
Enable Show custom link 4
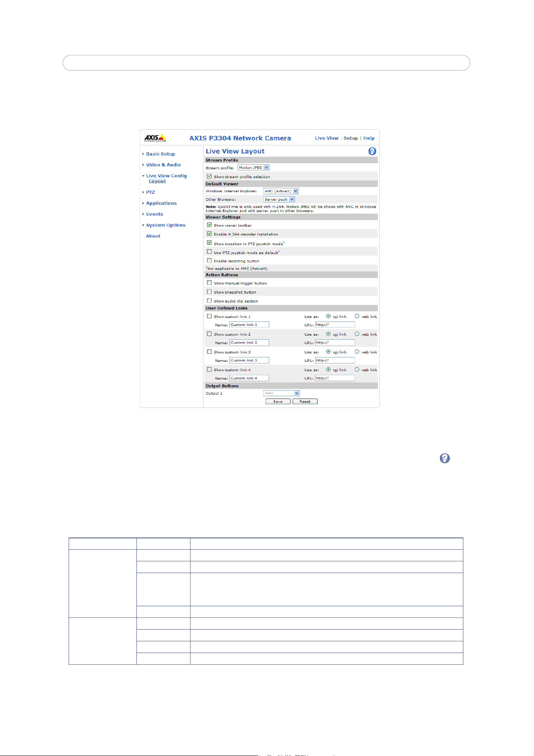[209, 370]
